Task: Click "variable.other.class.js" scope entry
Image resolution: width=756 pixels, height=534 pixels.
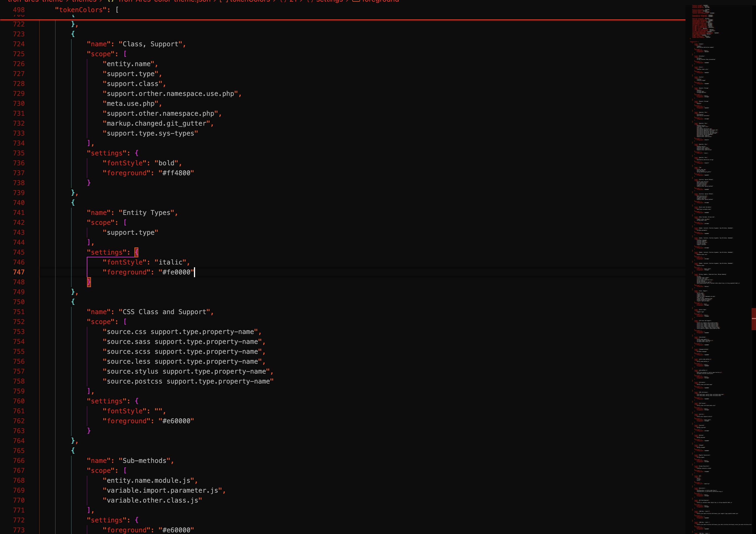Action: pos(152,500)
